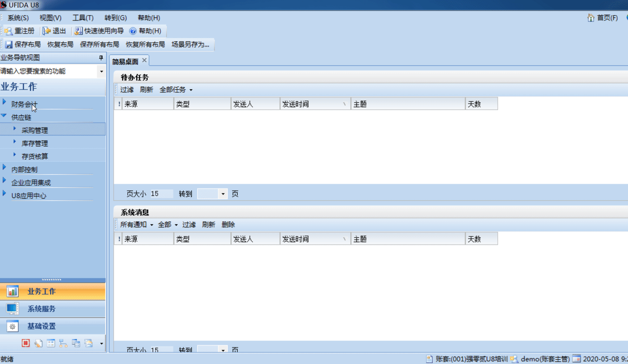This screenshot has width=628, height=364.
Task: Click the 恢复布局 button
Action: point(60,44)
